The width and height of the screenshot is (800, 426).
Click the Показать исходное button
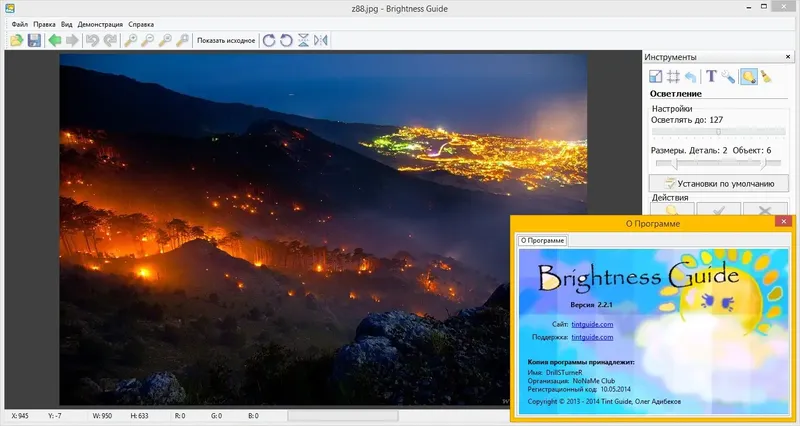(226, 40)
